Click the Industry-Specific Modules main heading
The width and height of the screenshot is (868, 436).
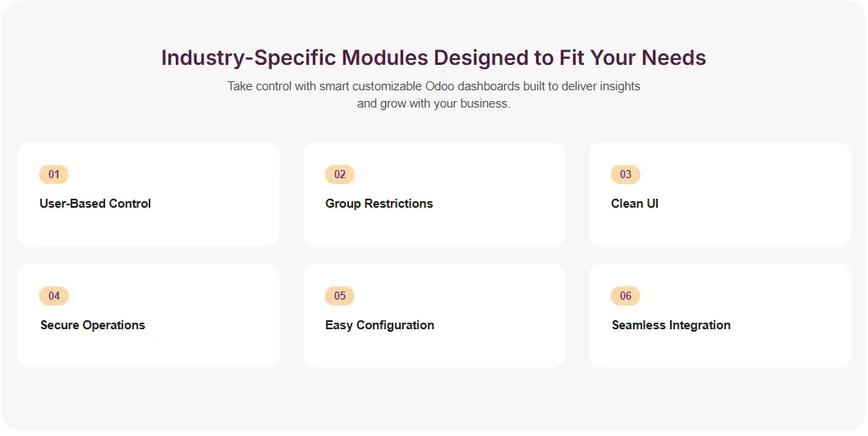tap(434, 58)
